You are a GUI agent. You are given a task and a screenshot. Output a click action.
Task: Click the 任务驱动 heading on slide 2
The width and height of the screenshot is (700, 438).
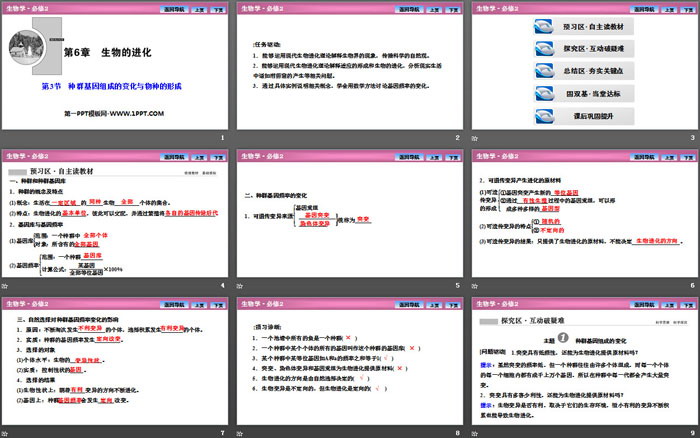(x=267, y=45)
